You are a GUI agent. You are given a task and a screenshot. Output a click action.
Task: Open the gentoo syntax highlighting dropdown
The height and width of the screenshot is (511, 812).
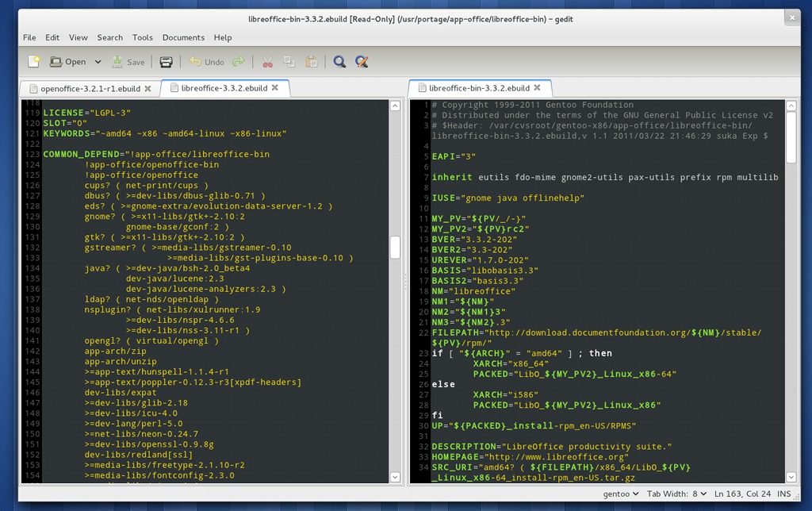pos(620,494)
